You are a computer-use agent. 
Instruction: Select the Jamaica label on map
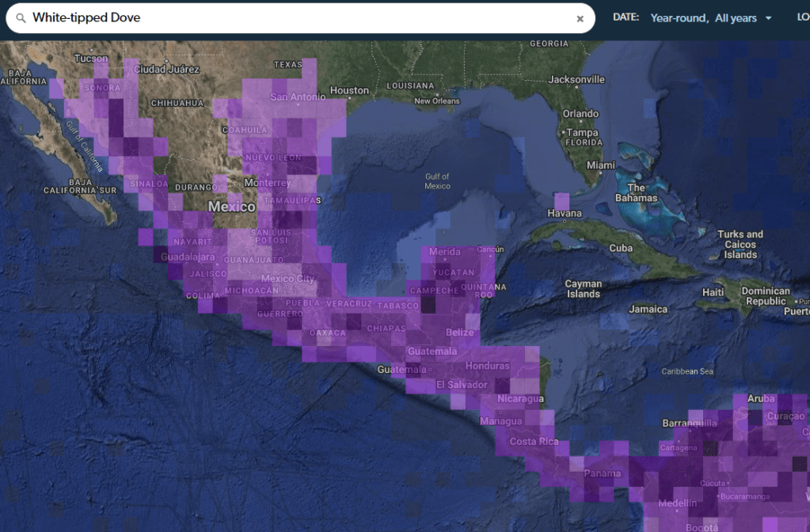click(648, 310)
